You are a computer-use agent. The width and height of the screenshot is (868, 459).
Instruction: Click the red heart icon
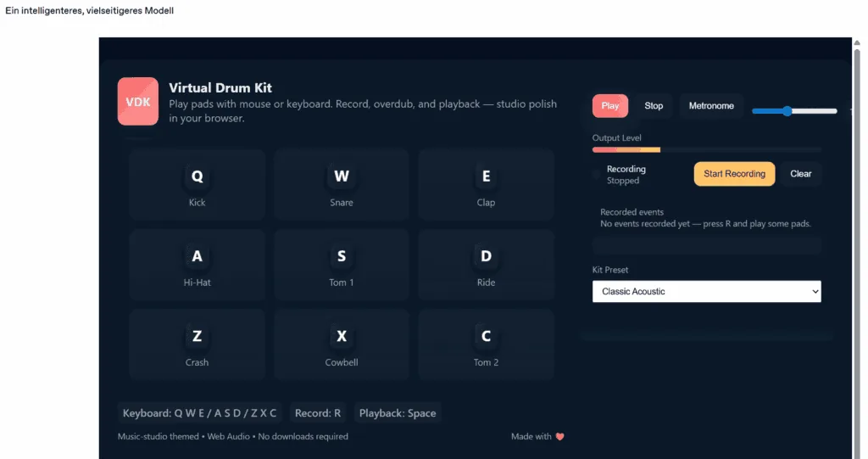559,437
